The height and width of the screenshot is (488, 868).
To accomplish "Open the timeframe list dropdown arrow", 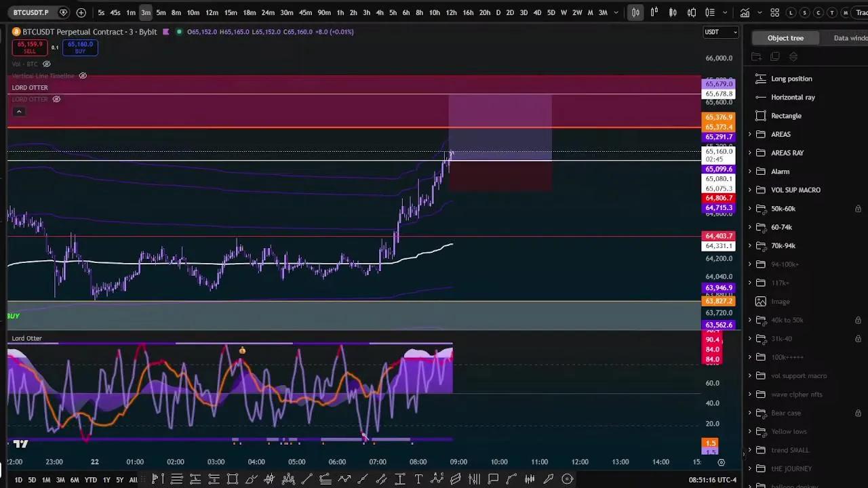I will coord(616,12).
